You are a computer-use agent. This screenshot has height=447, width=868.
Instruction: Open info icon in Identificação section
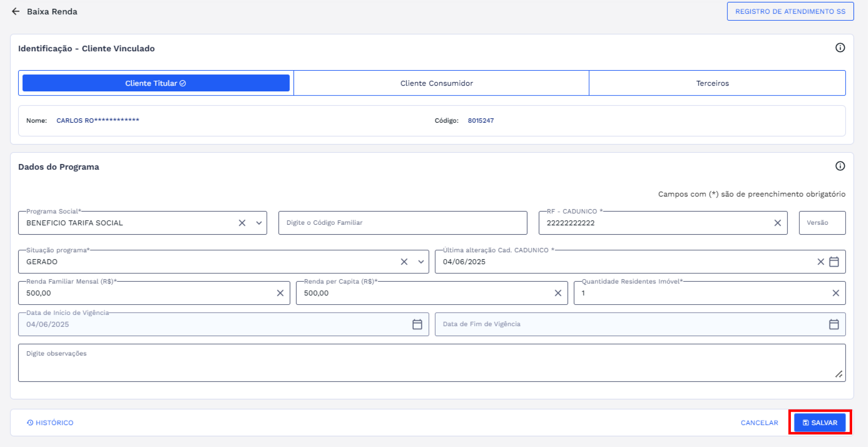[840, 48]
